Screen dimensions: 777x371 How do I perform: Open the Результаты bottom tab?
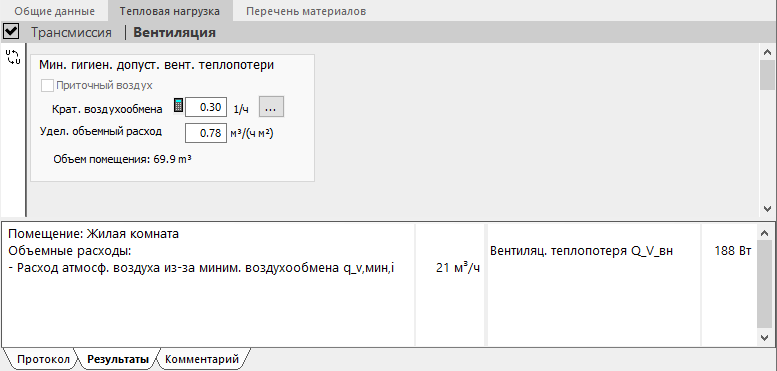point(118,359)
